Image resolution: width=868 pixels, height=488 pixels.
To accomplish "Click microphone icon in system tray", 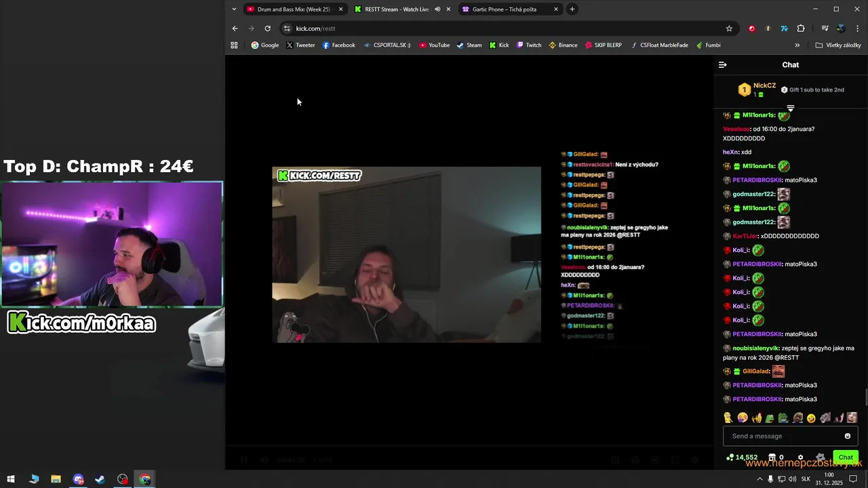I will (770, 479).
